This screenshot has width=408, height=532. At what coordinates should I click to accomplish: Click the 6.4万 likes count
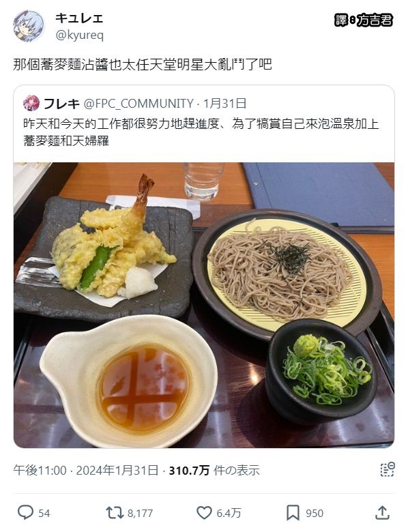(x=229, y=513)
